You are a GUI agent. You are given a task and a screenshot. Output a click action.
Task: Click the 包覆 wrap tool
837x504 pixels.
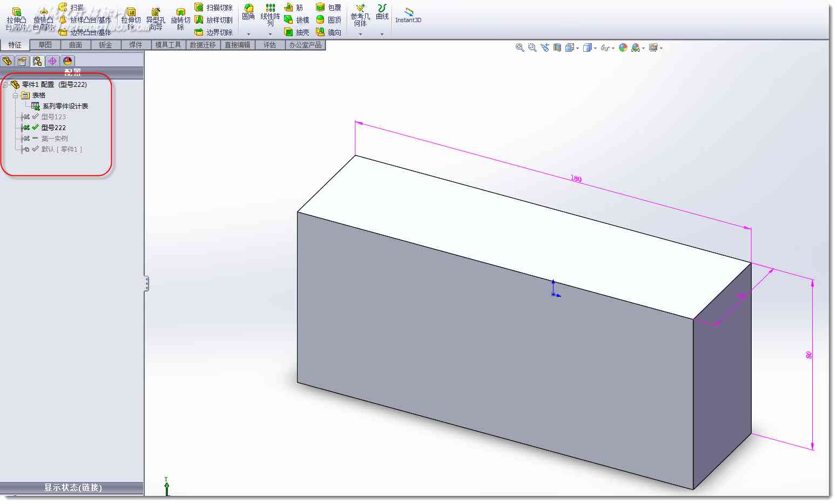328,7
